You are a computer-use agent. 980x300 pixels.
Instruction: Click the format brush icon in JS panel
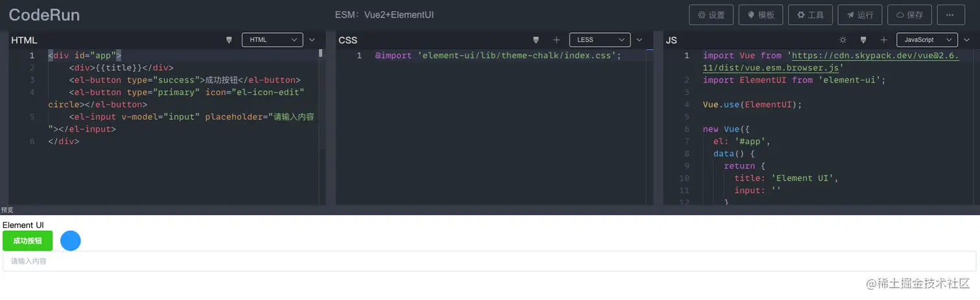863,40
